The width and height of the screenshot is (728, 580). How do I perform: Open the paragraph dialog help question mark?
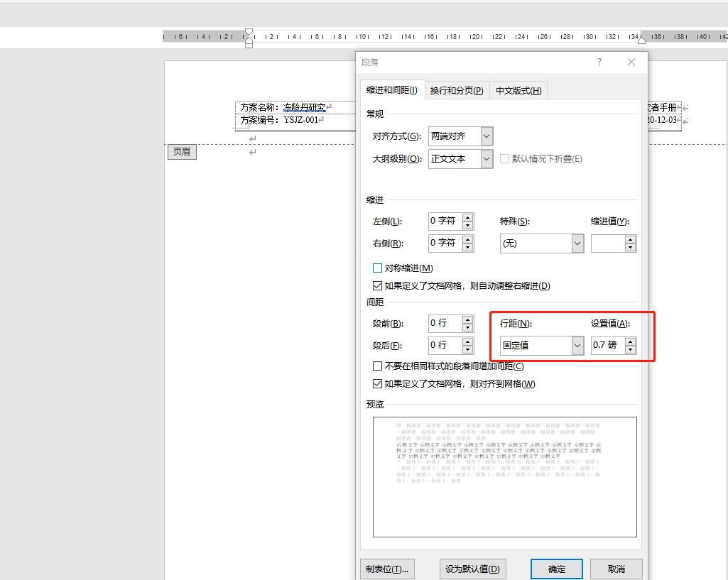coord(599,62)
